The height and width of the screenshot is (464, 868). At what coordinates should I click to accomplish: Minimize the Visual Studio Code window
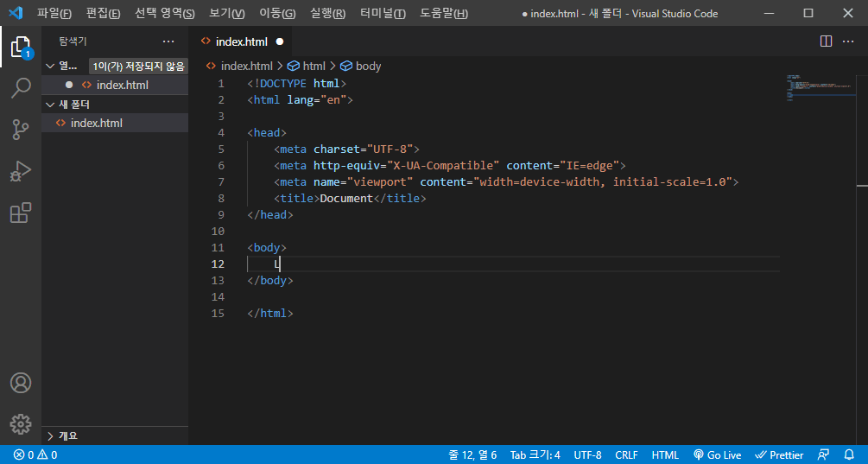769,13
